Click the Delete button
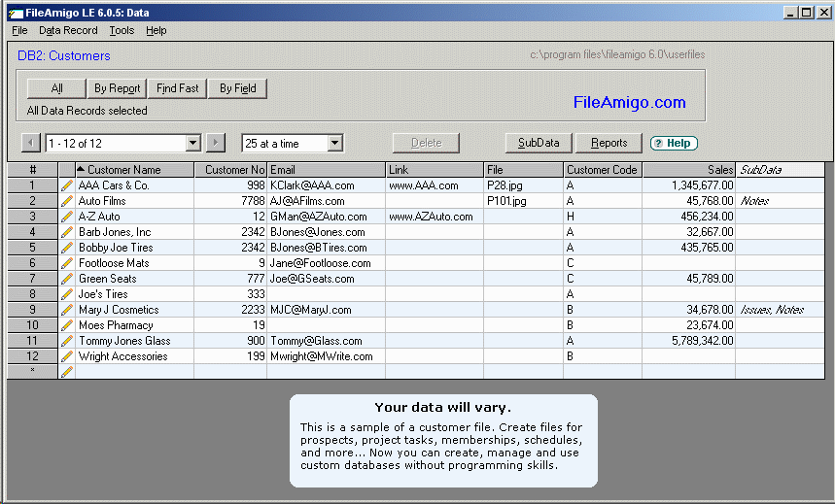The height and width of the screenshot is (504, 835). [426, 143]
